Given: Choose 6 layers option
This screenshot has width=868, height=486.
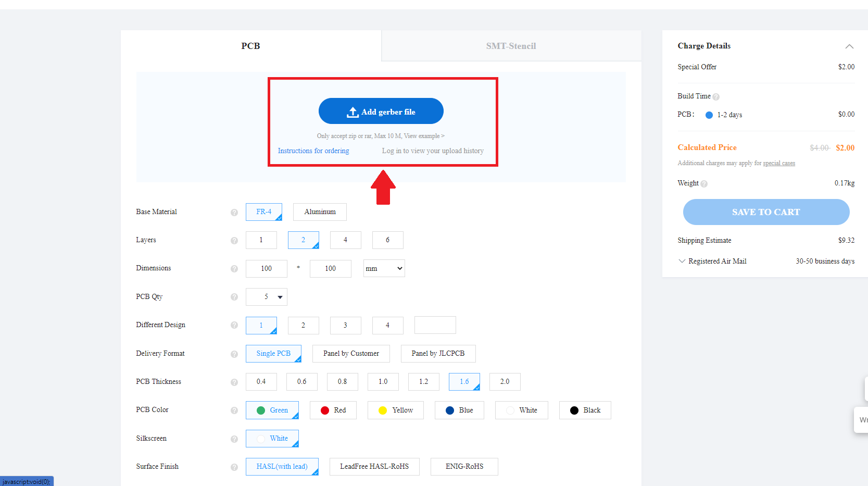Looking at the screenshot, I should pyautogui.click(x=387, y=240).
